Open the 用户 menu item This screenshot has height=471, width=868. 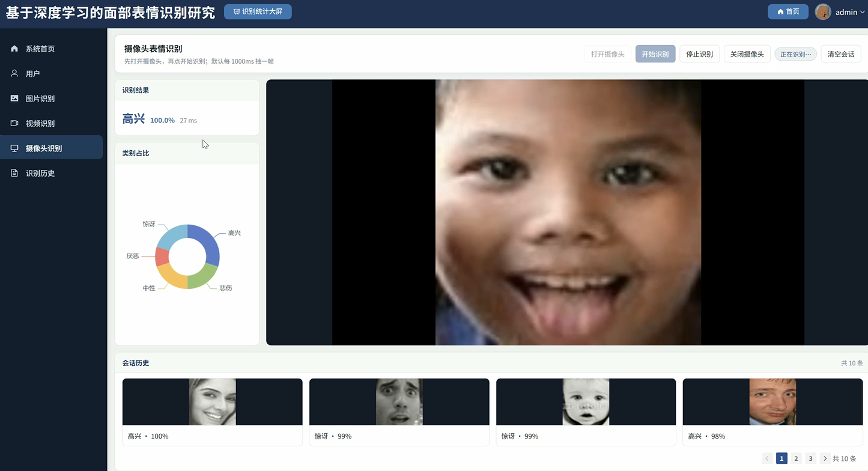(x=52, y=73)
